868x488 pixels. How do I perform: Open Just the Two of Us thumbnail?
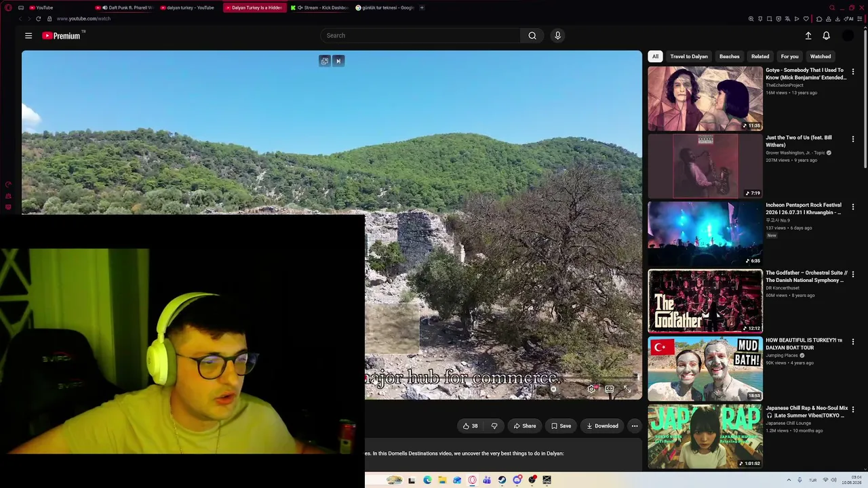tap(705, 166)
